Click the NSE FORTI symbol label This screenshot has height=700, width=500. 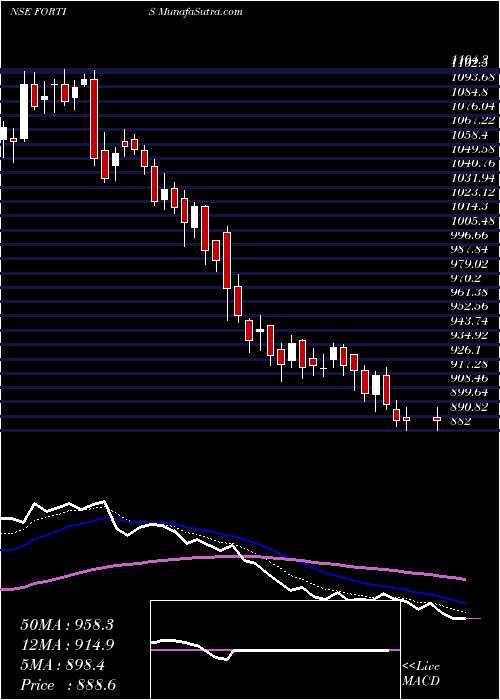tap(38, 12)
